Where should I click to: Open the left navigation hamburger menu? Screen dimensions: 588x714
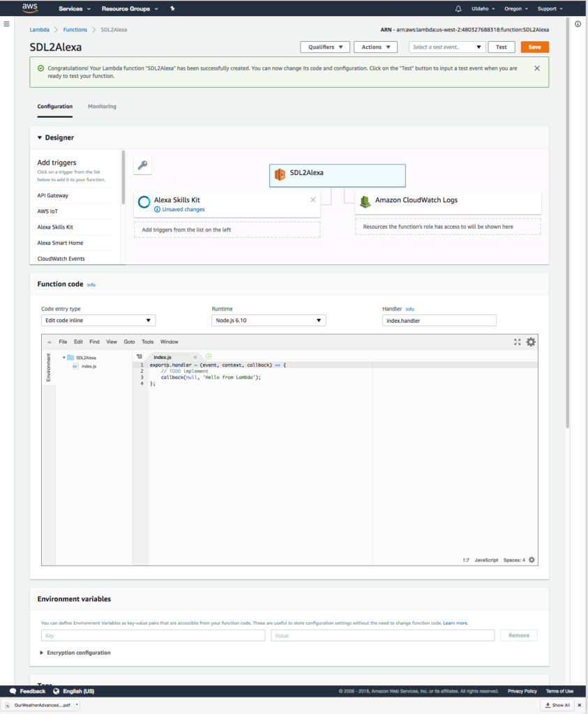click(6, 24)
